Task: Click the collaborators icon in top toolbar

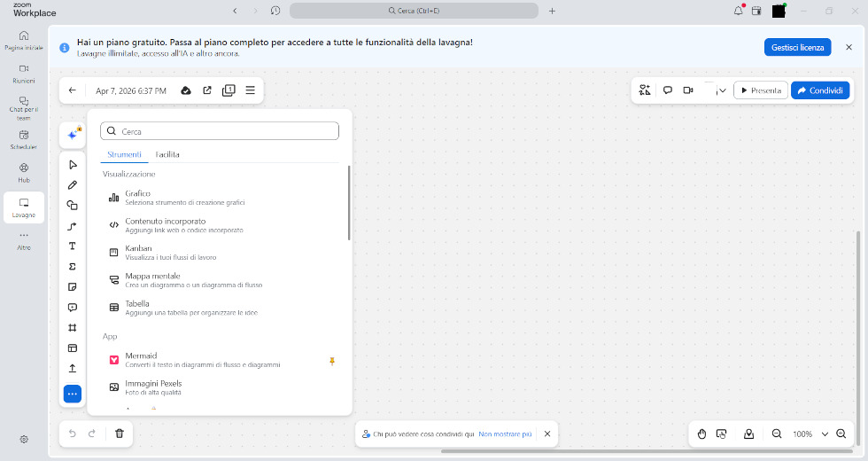Action: (645, 90)
